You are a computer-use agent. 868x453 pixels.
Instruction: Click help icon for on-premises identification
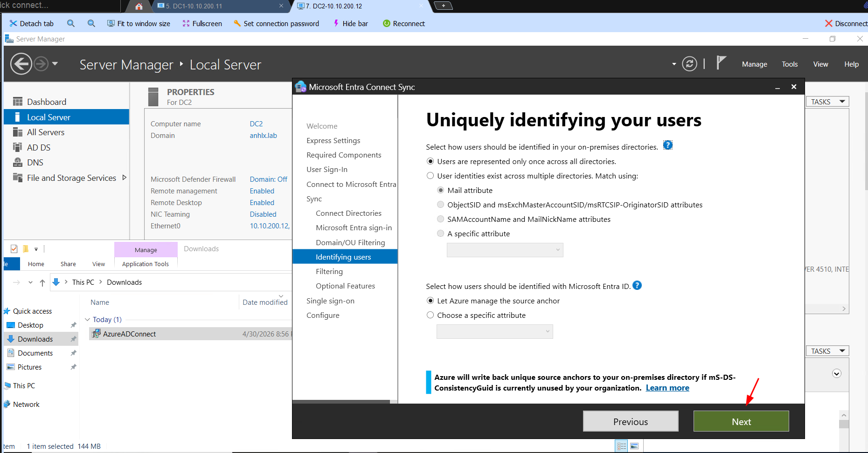pyautogui.click(x=668, y=145)
